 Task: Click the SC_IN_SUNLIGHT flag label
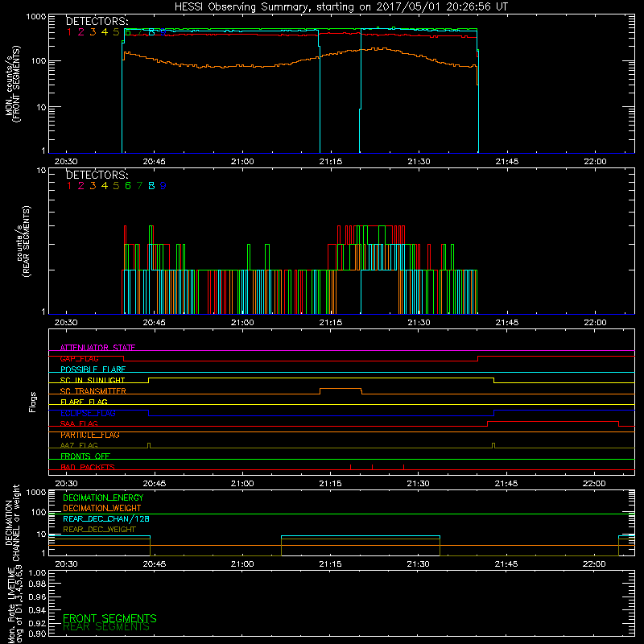coord(93,380)
